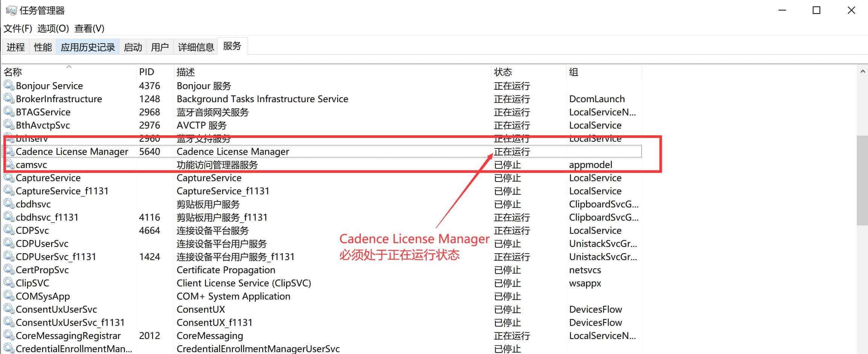This screenshot has height=354, width=868.
Task: Click the vertical scrollbar thumb
Action: point(862,180)
